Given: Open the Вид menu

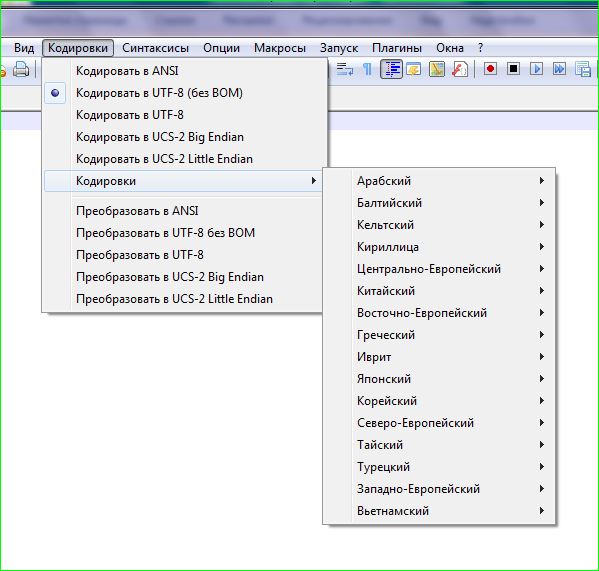Looking at the screenshot, I should [x=24, y=48].
